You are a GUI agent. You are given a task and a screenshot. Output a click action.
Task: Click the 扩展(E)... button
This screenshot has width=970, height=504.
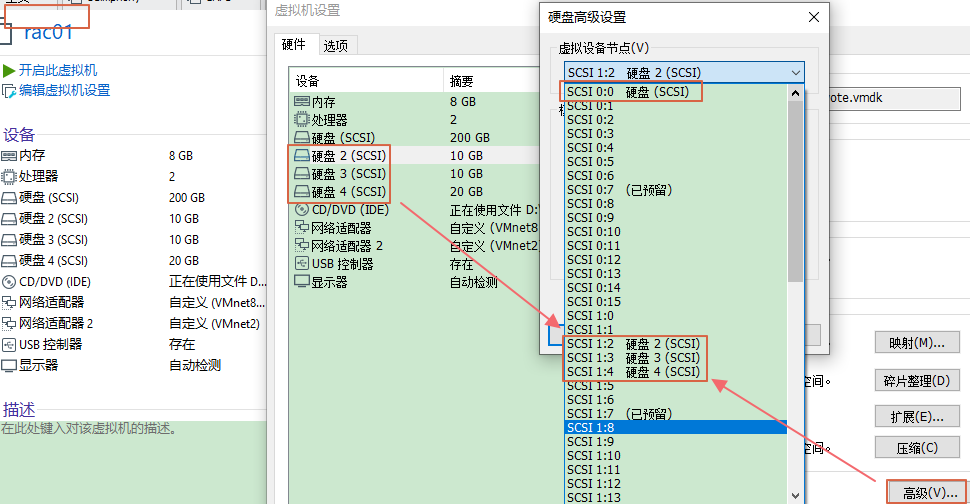click(917, 416)
